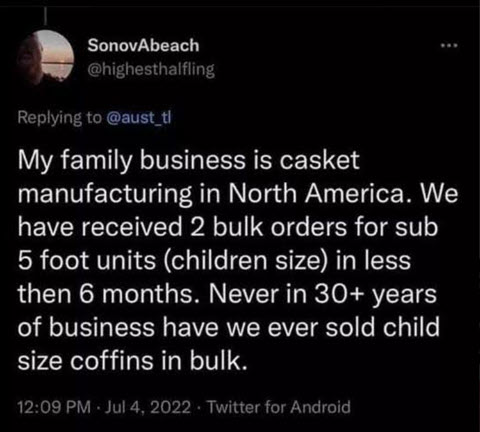This screenshot has height=432, width=480.
Task: Click the phrase "5 foot units"
Action: (87, 261)
